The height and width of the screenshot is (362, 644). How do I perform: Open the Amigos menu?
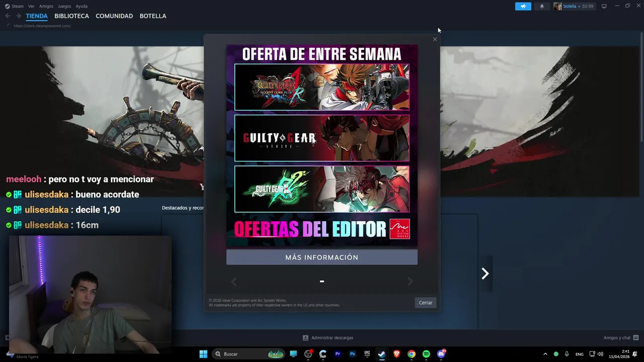coord(46,6)
